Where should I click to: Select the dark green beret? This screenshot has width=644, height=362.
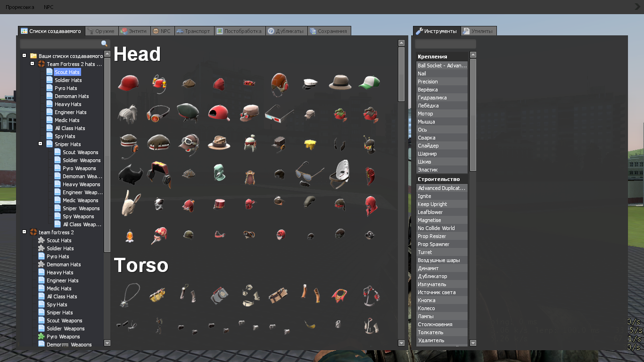188,113
